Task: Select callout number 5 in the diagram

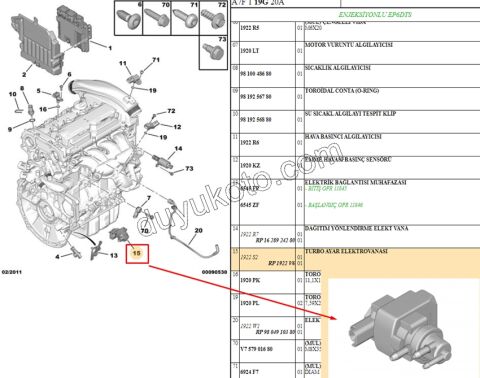Action: point(38,91)
